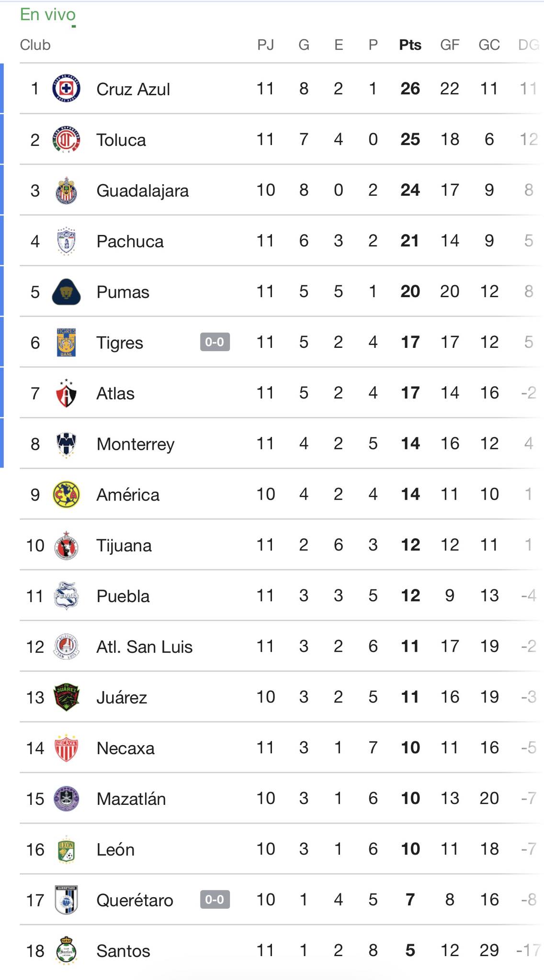The width and height of the screenshot is (544, 980).
Task: Open the Santos club badge
Action: coord(66,950)
